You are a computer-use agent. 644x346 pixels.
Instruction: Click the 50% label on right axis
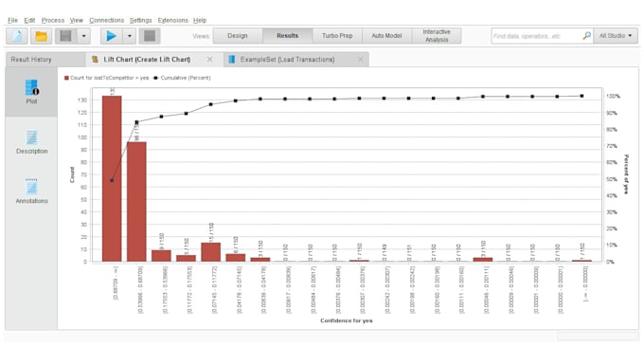pyautogui.click(x=612, y=179)
